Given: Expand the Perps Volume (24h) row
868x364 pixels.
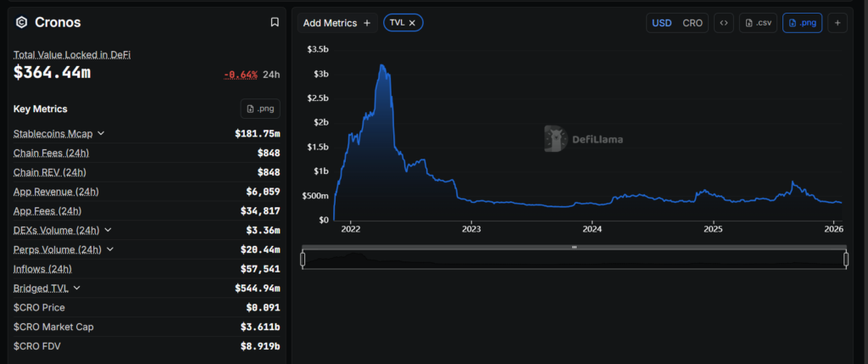Looking at the screenshot, I should 110,249.
